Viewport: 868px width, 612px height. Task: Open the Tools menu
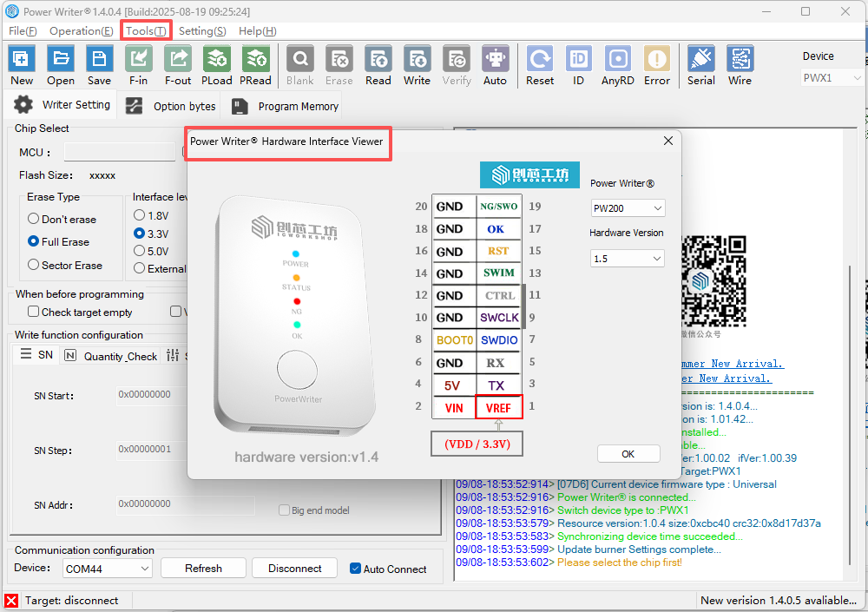(146, 31)
